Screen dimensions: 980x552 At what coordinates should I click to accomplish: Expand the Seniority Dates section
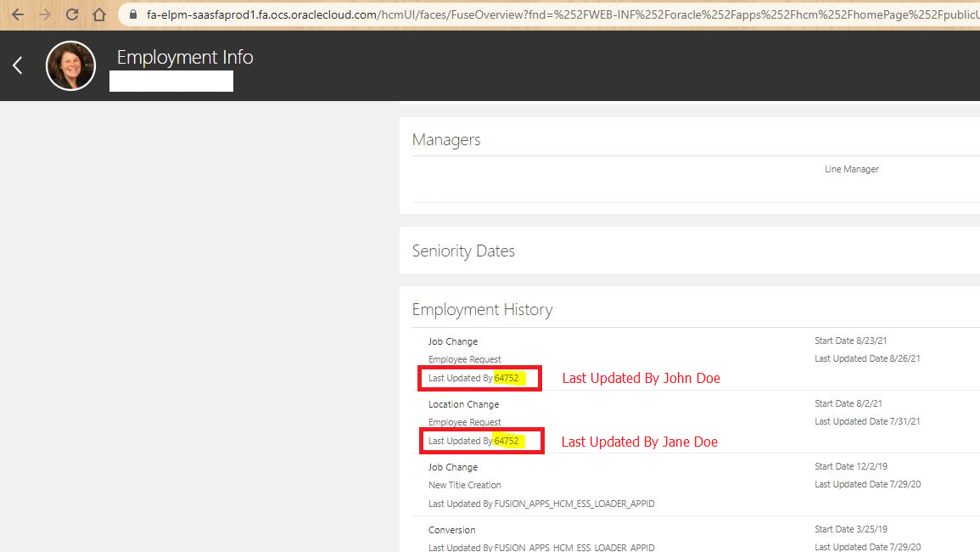[x=463, y=251]
